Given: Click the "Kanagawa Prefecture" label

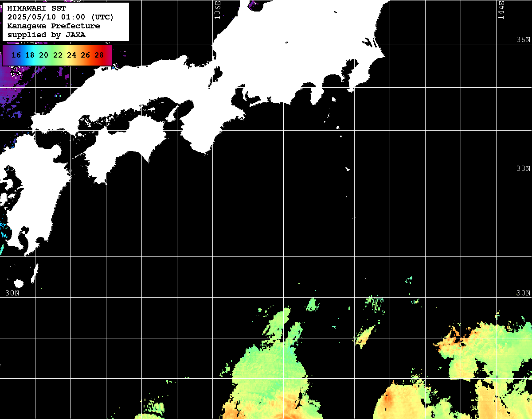Looking at the screenshot, I should click(x=54, y=26).
